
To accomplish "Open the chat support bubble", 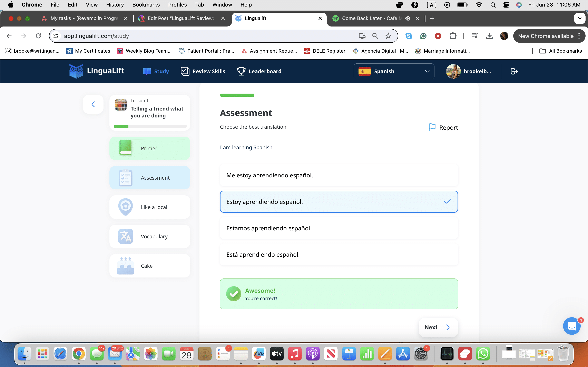I will pos(571,326).
